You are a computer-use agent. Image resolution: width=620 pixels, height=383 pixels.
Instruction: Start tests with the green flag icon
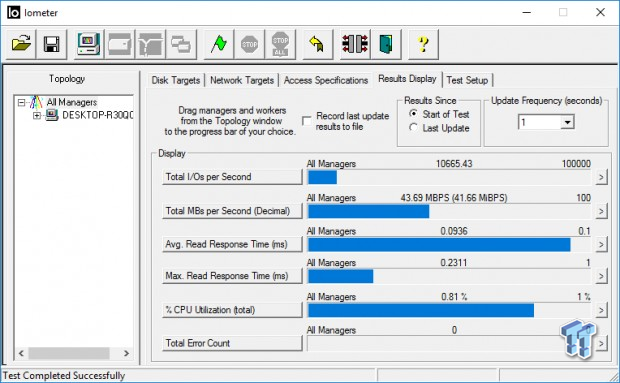coord(219,44)
